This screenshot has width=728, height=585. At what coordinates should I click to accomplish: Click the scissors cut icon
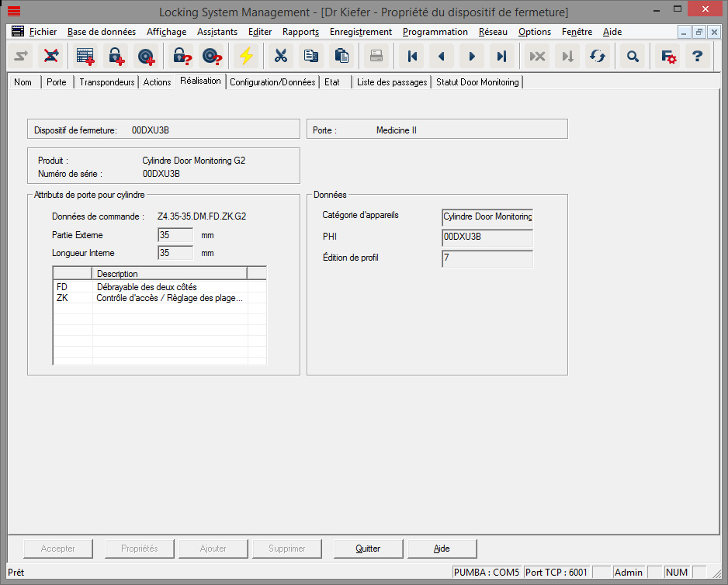281,56
